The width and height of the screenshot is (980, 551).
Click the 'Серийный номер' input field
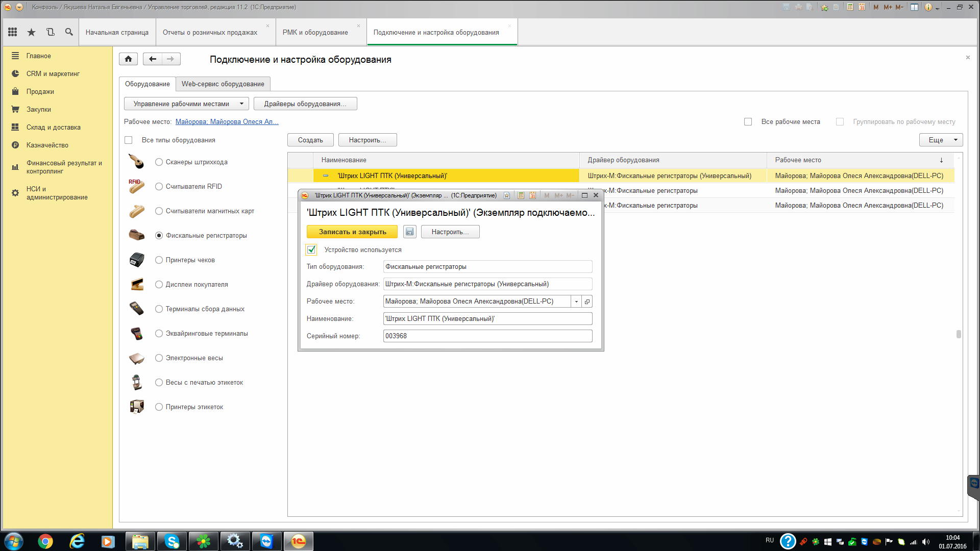point(487,336)
